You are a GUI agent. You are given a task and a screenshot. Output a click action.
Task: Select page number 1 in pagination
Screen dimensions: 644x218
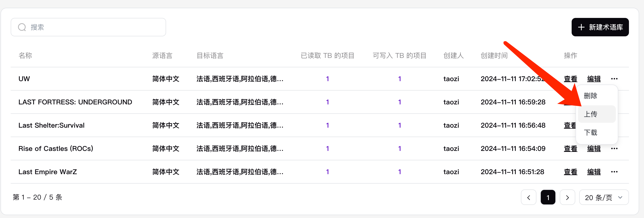[x=548, y=197]
